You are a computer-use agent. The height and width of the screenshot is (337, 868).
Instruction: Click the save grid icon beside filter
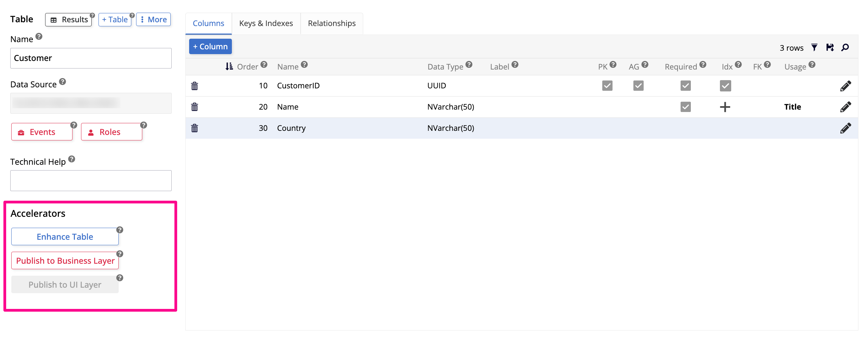tap(830, 47)
